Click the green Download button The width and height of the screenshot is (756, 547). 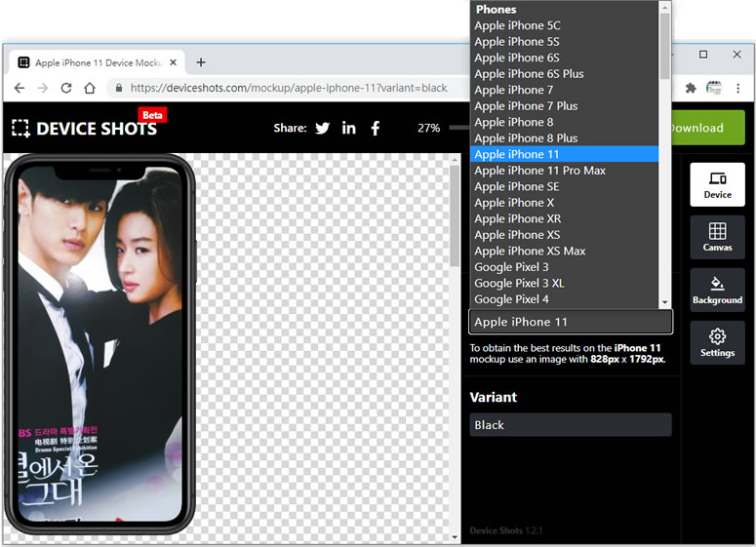point(708,128)
